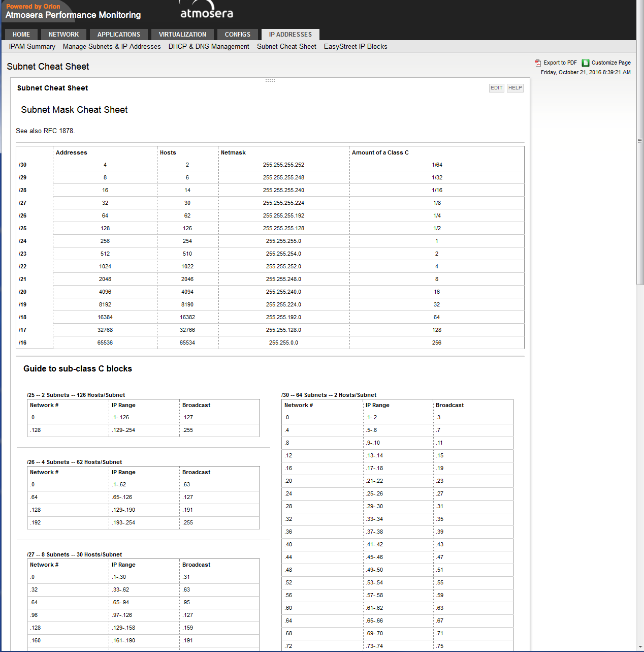Go to the VIRTUALIZATION tab
Viewport: 644px width, 652px height.
[x=183, y=35]
